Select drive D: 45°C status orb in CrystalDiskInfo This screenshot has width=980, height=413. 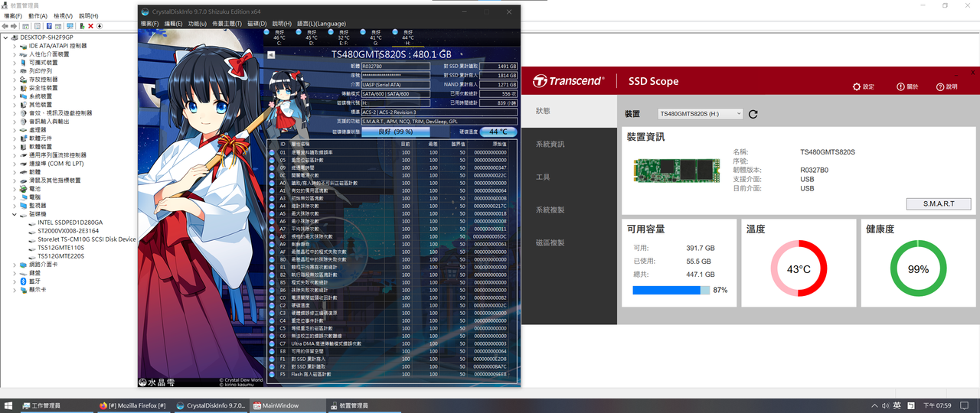tap(299, 32)
